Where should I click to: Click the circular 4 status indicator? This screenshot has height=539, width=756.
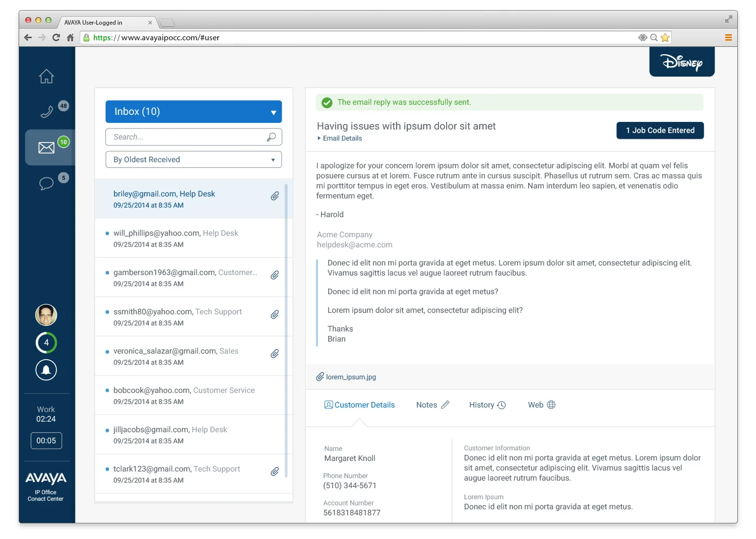[46, 343]
